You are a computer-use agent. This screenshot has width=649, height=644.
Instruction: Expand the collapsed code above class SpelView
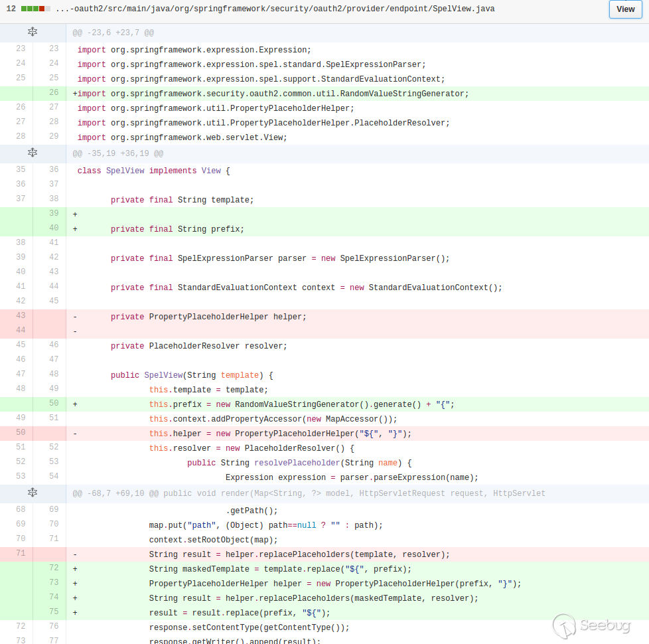click(33, 153)
